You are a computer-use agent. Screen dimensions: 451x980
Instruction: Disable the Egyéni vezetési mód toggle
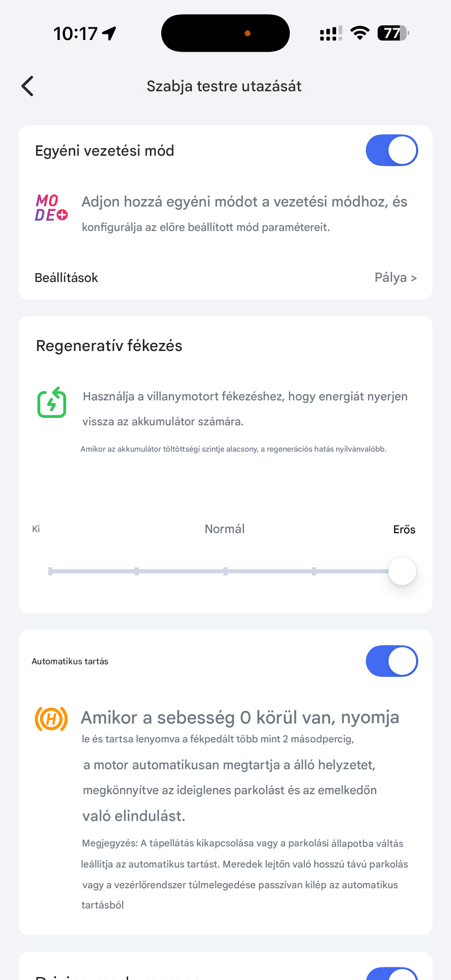[x=392, y=151]
